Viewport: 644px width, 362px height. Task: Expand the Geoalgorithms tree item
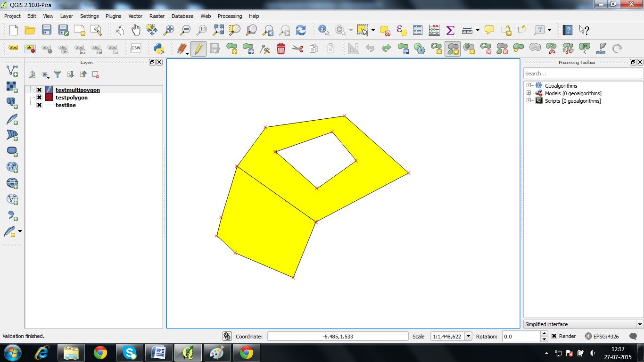coord(528,85)
